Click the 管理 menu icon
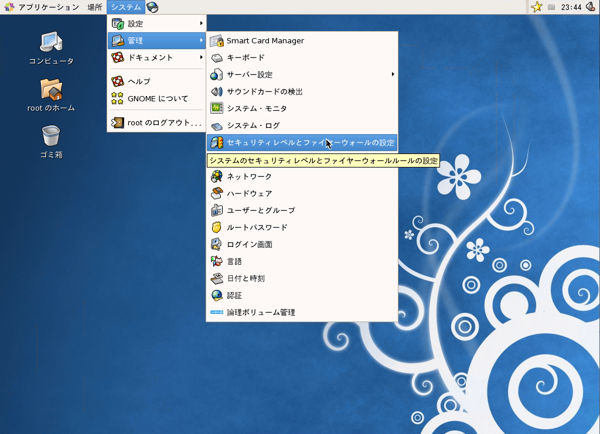600x434 pixels. tap(117, 40)
